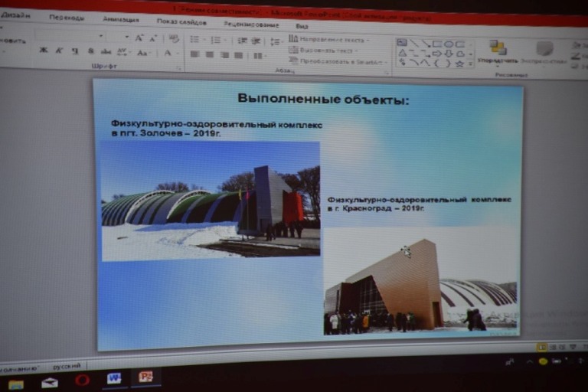Toggle underline formatting (Ч)
Image resolution: width=588 pixels, height=392 pixels.
coord(74,51)
